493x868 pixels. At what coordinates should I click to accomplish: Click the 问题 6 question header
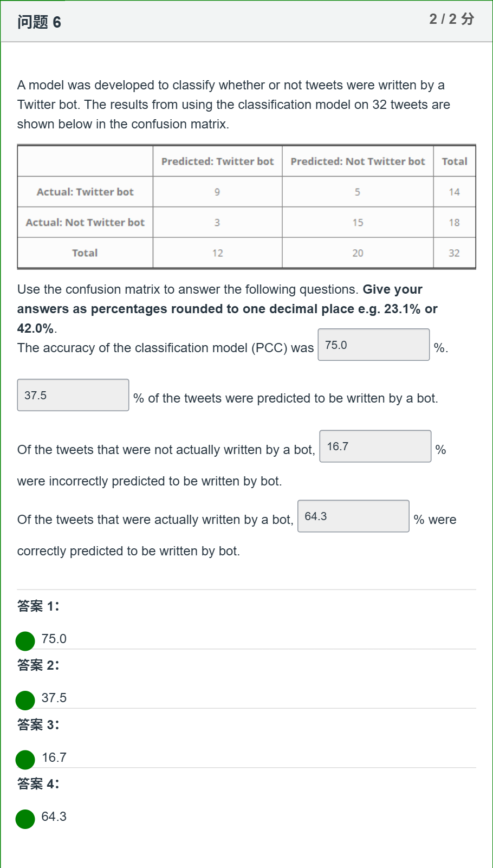click(39, 22)
